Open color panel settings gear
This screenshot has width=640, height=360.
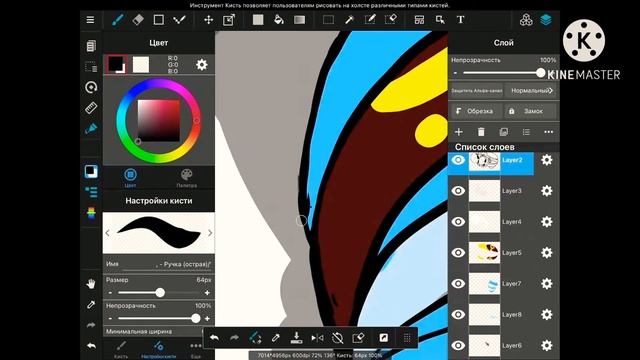[202, 64]
